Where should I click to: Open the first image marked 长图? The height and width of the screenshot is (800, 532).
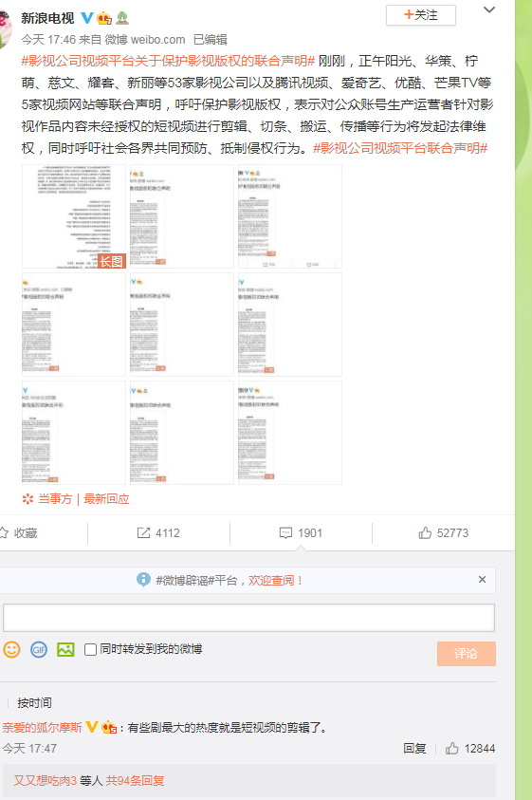[x=74, y=216]
